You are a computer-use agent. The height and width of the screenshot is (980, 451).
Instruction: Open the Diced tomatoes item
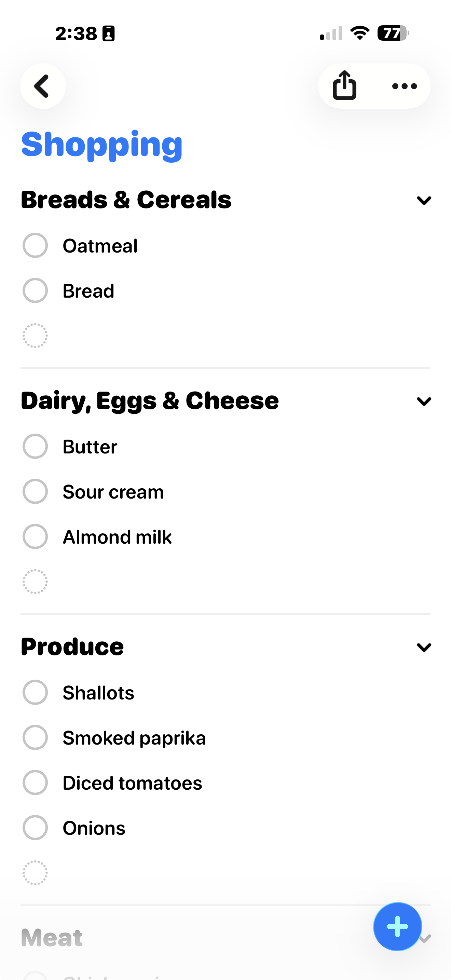click(x=132, y=783)
